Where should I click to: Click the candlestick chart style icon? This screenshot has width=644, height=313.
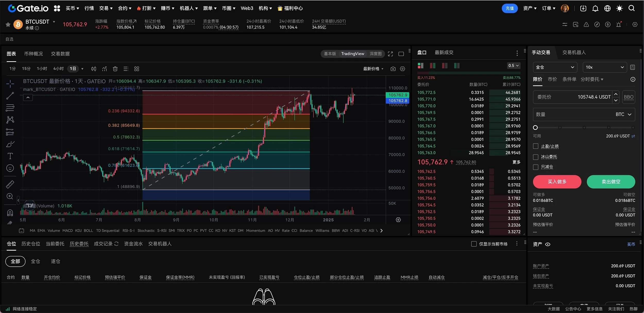point(94,69)
